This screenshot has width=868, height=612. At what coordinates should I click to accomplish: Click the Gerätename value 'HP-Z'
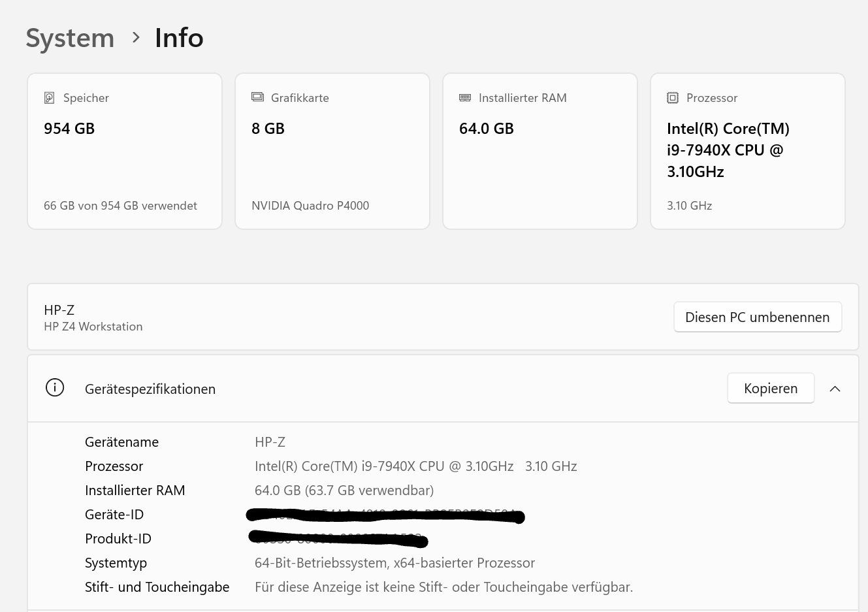coord(270,442)
